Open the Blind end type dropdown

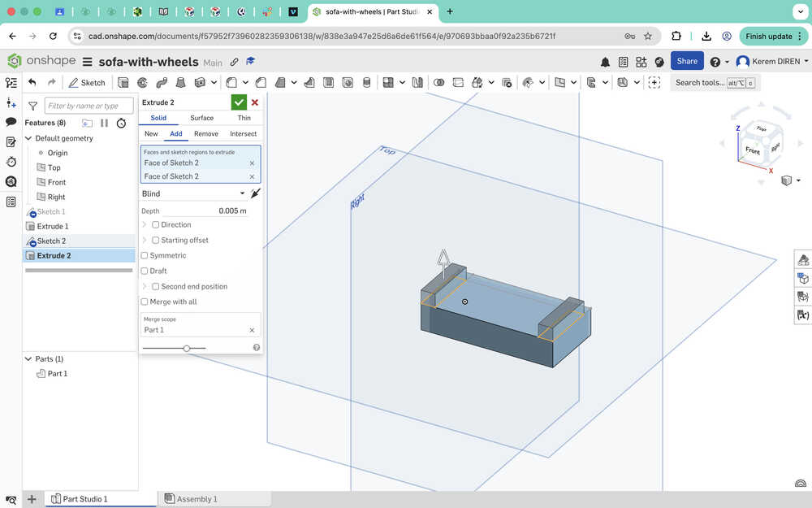[x=193, y=193]
